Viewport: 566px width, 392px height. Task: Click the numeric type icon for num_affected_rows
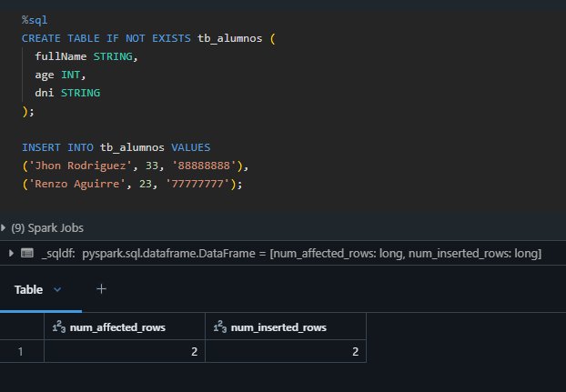(x=59, y=327)
